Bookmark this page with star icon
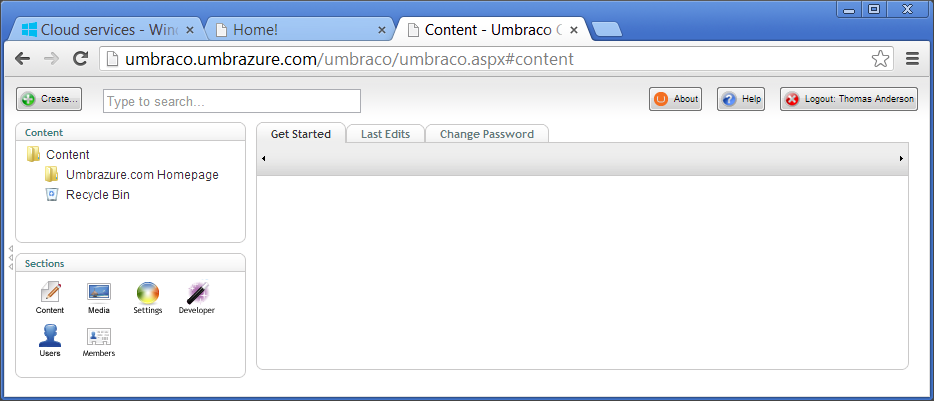The height and width of the screenshot is (401, 934). (880, 59)
